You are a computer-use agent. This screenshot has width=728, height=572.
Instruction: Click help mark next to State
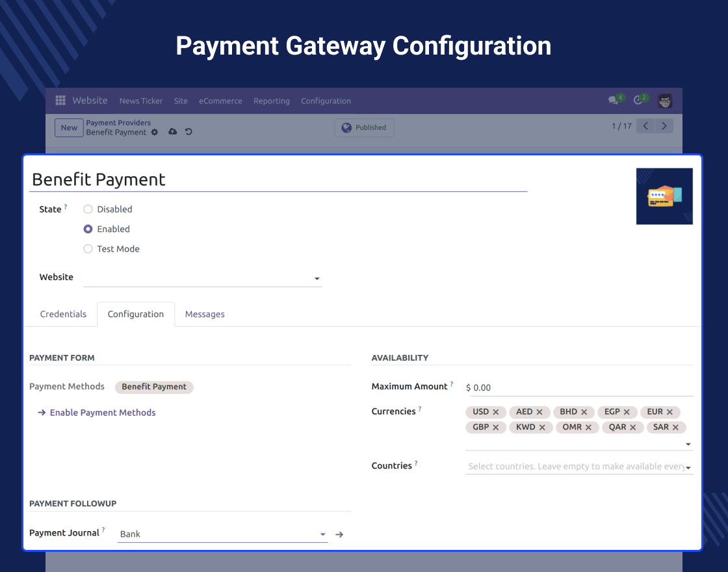click(66, 207)
